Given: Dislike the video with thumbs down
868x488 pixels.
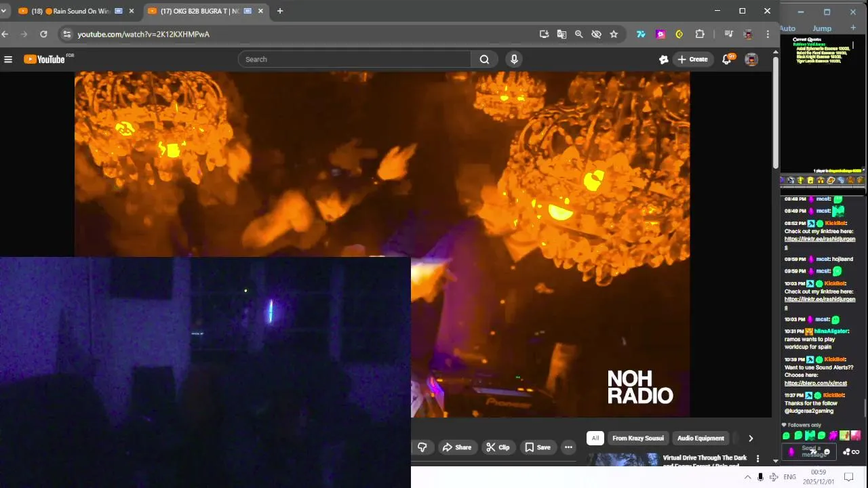Looking at the screenshot, I should tap(422, 447).
